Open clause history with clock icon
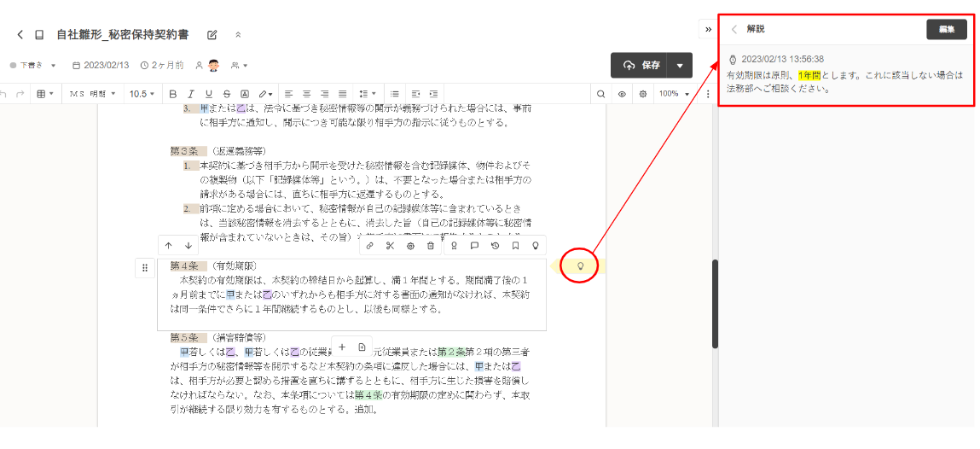 click(495, 246)
